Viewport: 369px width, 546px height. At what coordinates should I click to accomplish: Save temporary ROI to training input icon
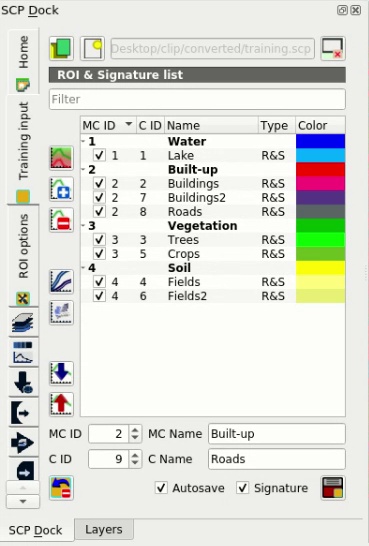[x=333, y=488]
